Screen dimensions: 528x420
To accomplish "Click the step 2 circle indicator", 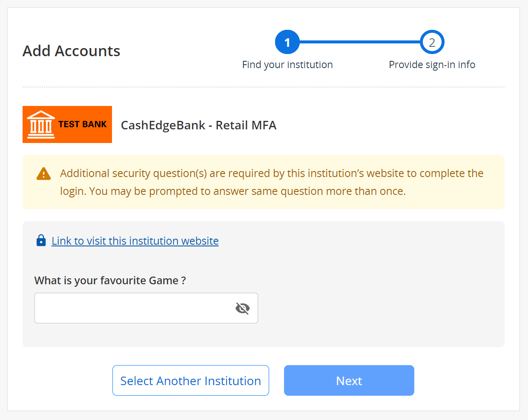I will (x=432, y=42).
